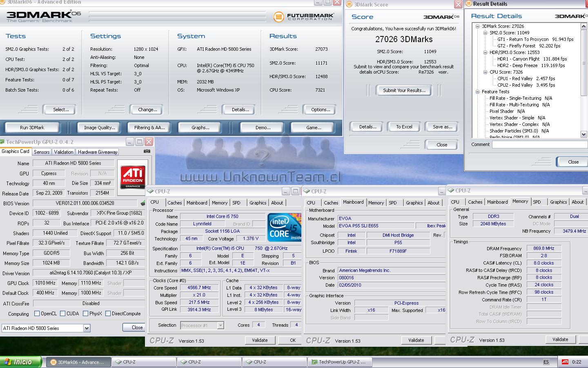
Task: Click Result Details scrollbar up arrow
Action: click(x=584, y=27)
